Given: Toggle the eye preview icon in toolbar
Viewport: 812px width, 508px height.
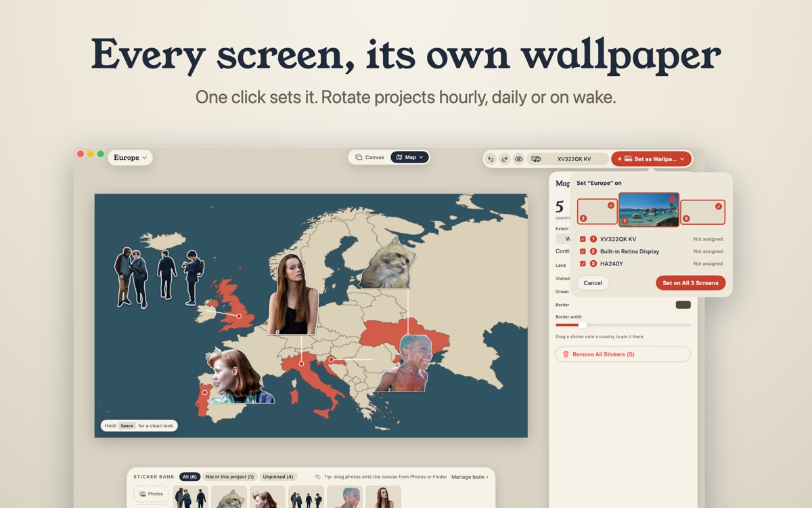Looking at the screenshot, I should click(519, 159).
